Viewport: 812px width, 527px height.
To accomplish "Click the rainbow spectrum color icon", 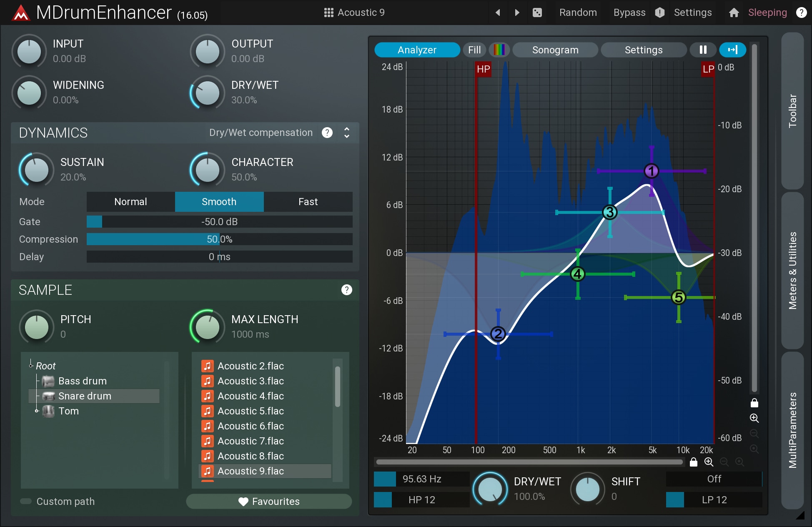I will [499, 50].
